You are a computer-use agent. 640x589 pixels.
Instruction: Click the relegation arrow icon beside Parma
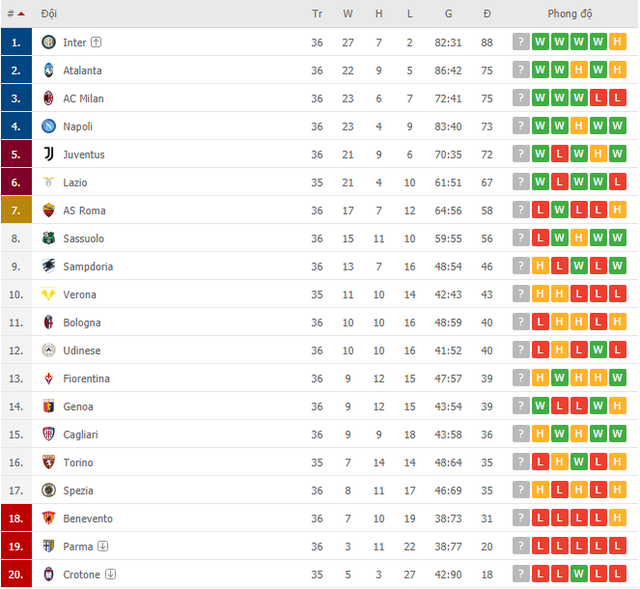103,546
